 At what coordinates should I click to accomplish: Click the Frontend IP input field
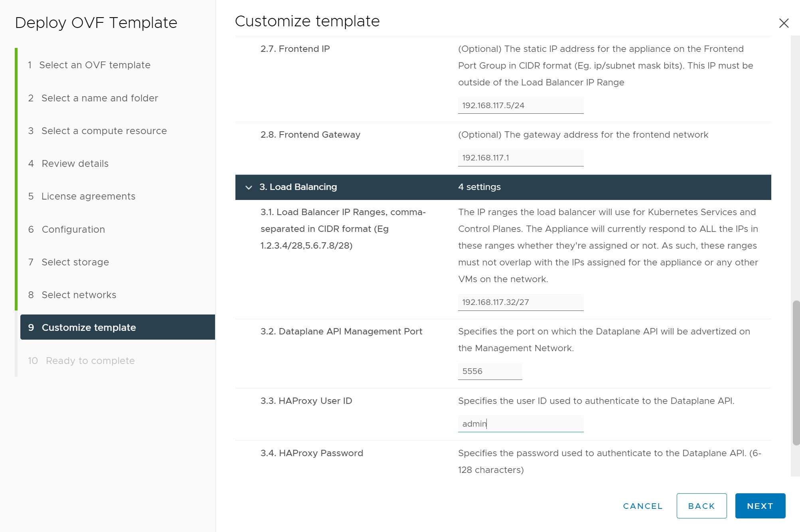pos(520,105)
